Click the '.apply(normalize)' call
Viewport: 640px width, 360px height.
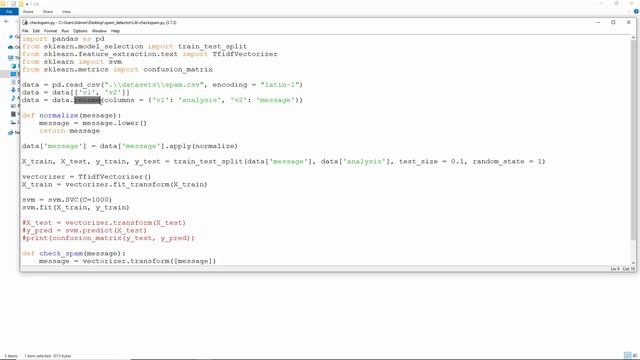(201, 146)
